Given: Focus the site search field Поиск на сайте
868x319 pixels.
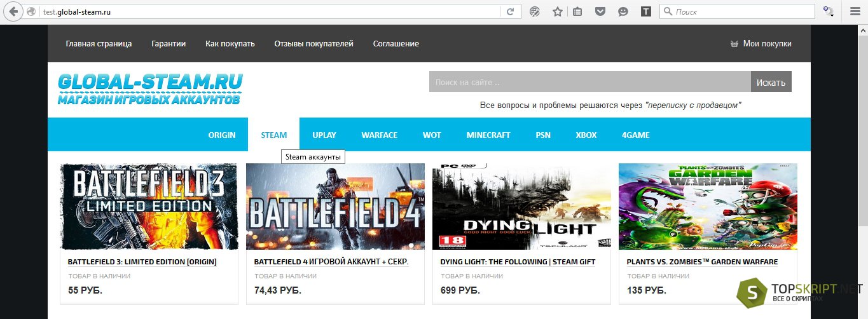Looking at the screenshot, I should tap(590, 82).
